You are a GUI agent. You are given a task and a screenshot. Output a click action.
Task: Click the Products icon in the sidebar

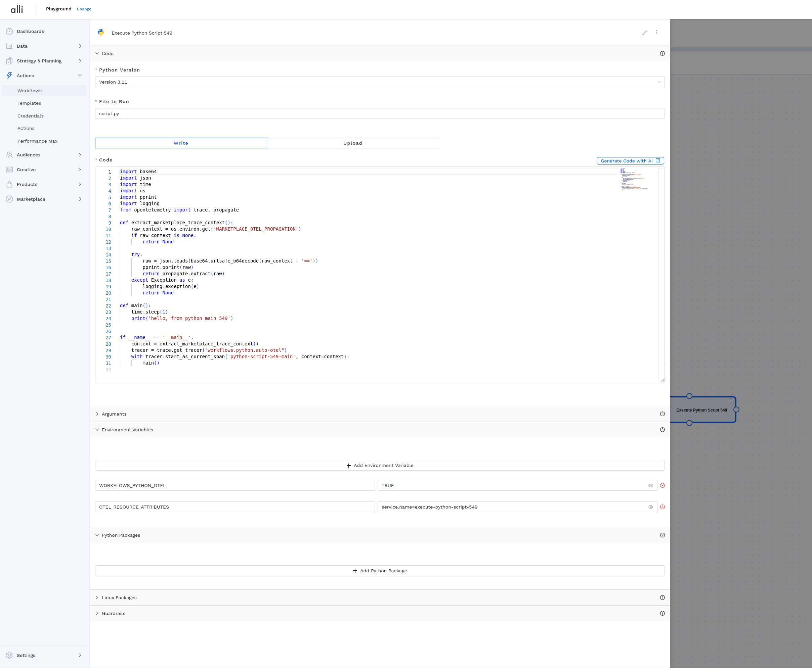click(x=10, y=184)
